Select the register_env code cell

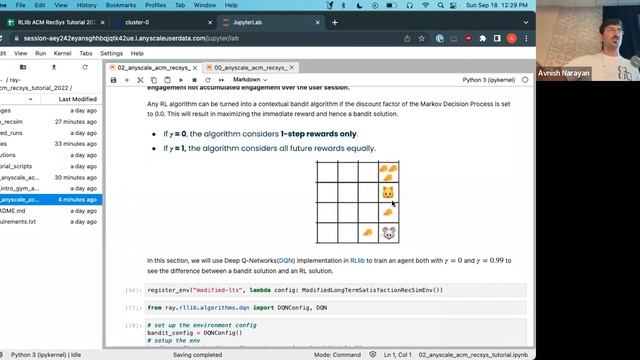[336, 290]
